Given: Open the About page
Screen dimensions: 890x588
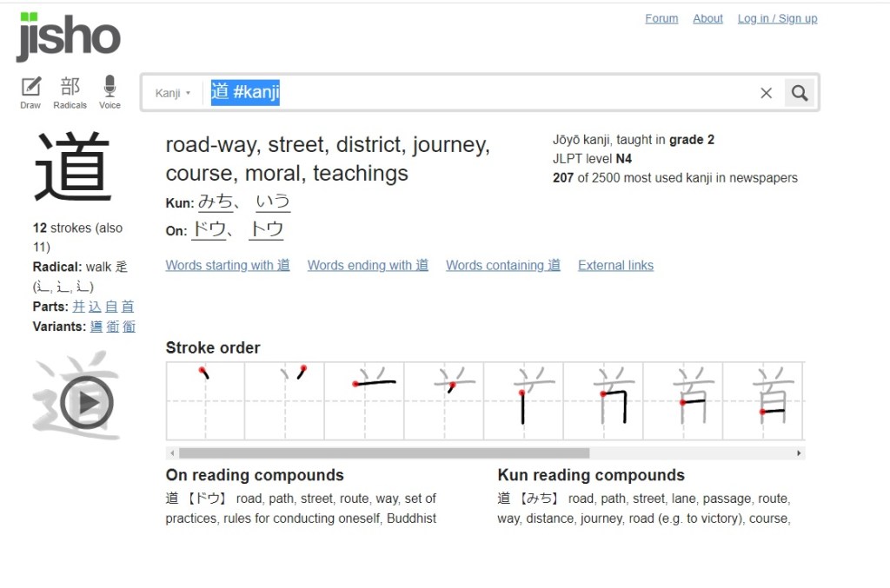Looking at the screenshot, I should point(707,18).
